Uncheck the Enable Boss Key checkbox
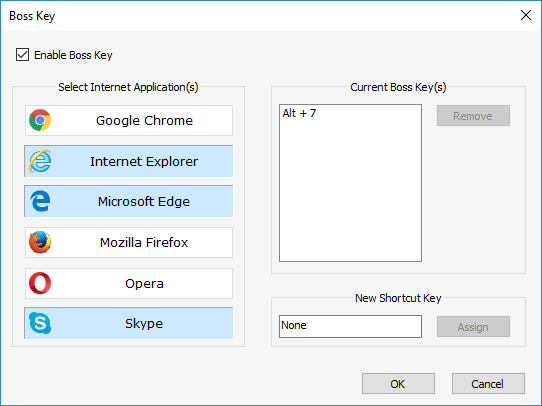This screenshot has height=406, width=542. [x=22, y=55]
